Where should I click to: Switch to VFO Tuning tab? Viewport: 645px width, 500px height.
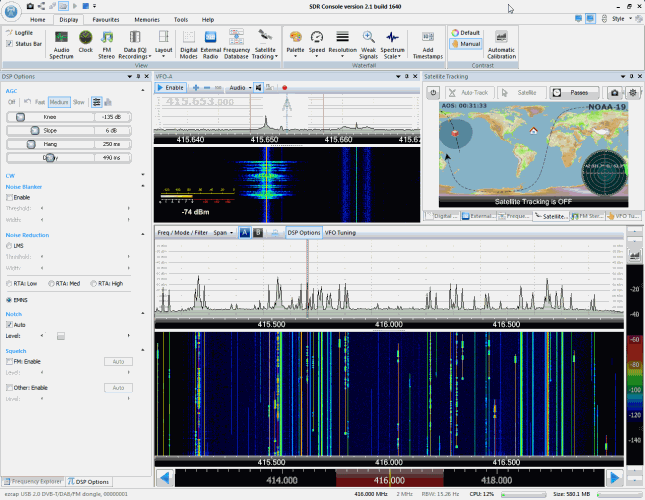point(340,232)
